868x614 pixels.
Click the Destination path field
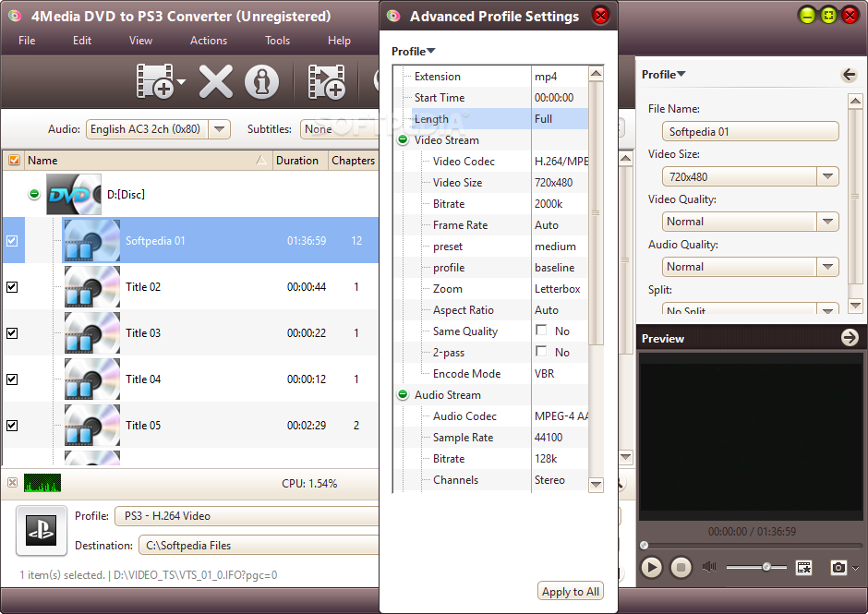(x=259, y=546)
